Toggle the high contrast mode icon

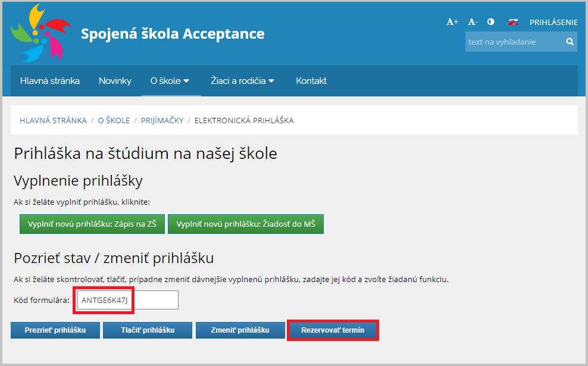490,22
